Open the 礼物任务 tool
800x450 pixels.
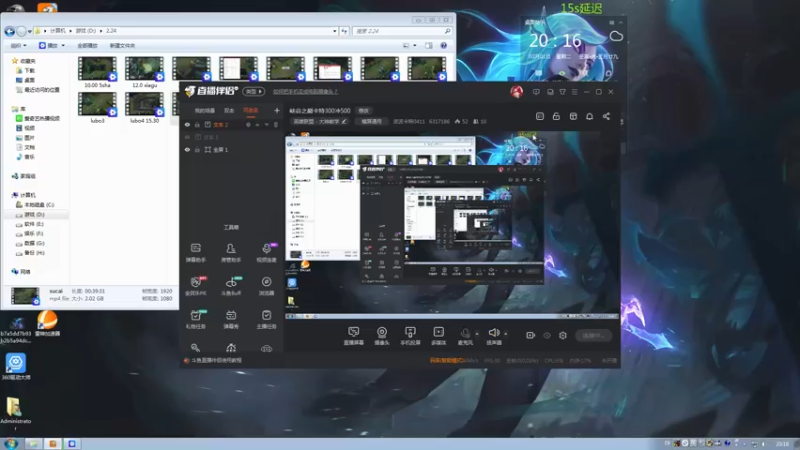click(195, 319)
